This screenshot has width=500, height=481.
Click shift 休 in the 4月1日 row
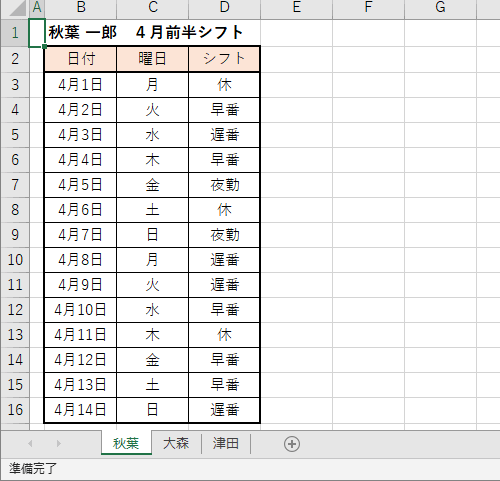click(x=224, y=85)
